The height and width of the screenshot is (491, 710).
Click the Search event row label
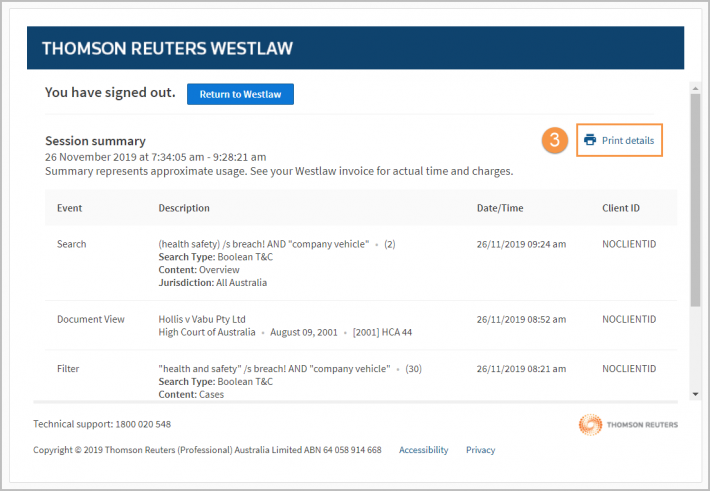[72, 244]
